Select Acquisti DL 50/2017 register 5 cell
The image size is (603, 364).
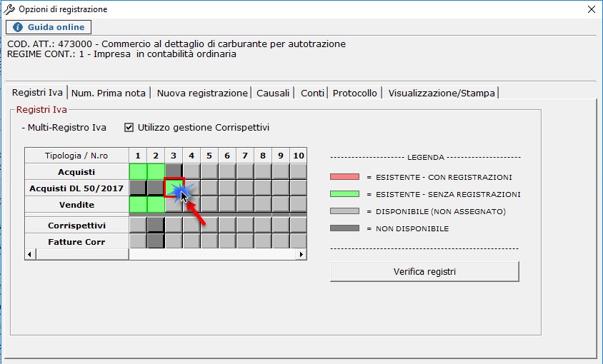(x=209, y=188)
